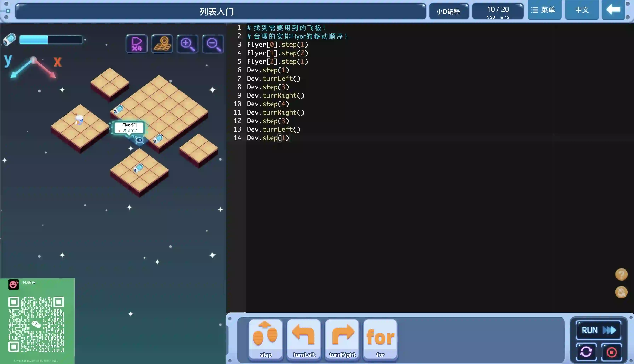The width and height of the screenshot is (634, 364).
Task: Zoom out of the game map
Action: 213,44
